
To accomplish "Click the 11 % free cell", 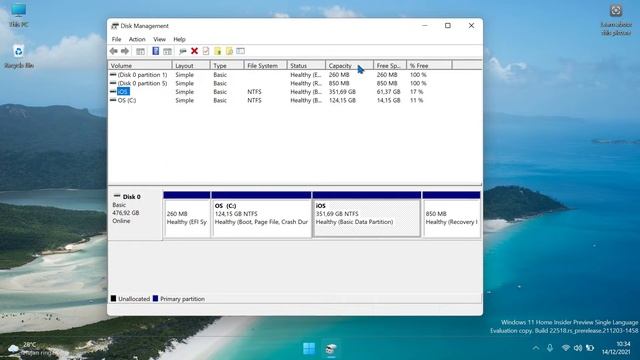I will tap(416, 100).
